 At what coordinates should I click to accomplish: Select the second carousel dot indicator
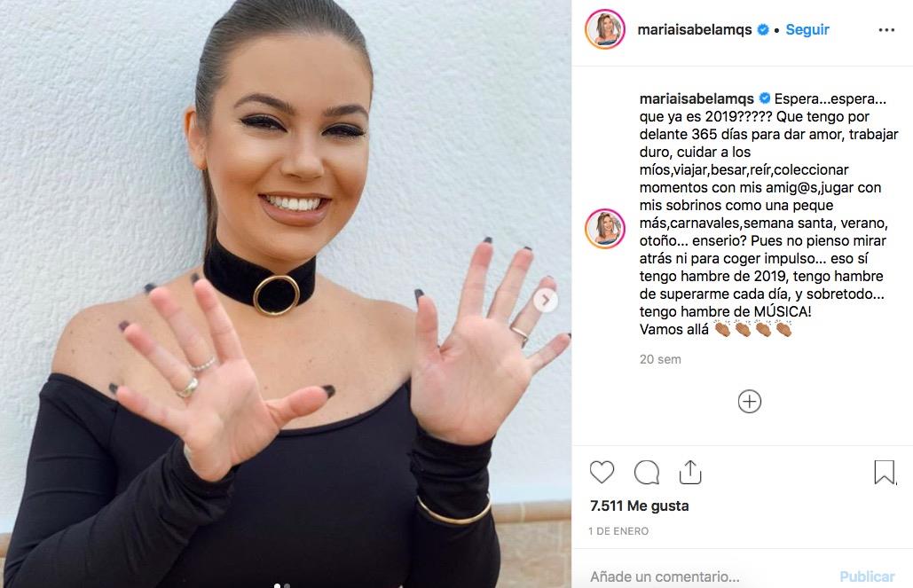(x=287, y=585)
